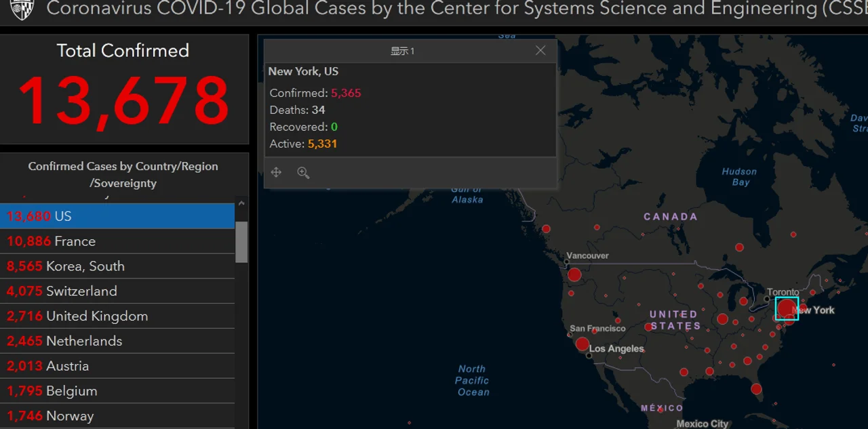Click the Deaths 34 line in popup
This screenshot has width=868, height=429.
pos(297,110)
